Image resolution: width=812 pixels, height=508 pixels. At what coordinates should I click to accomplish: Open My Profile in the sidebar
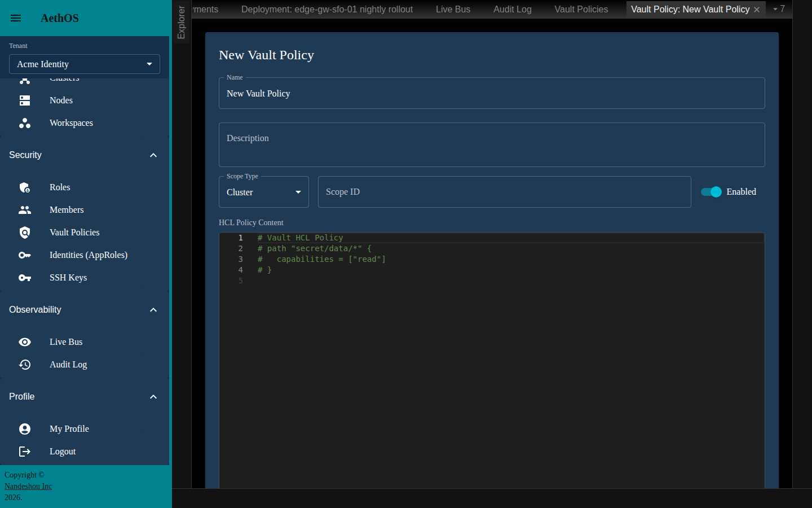[85, 429]
